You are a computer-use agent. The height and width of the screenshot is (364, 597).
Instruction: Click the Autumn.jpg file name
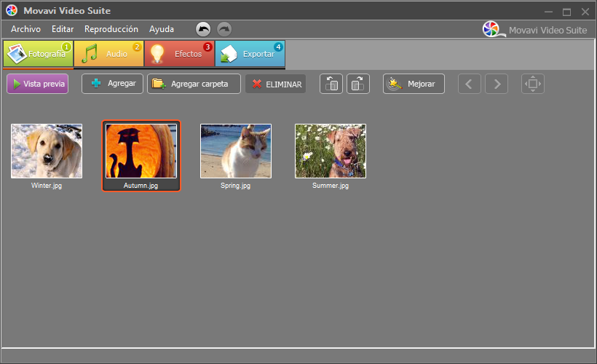[x=141, y=186]
